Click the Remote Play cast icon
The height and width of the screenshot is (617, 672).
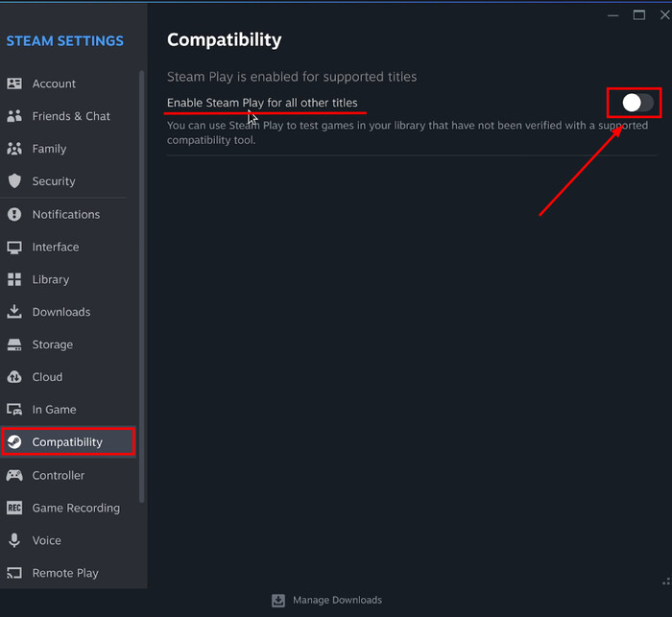pyautogui.click(x=14, y=573)
